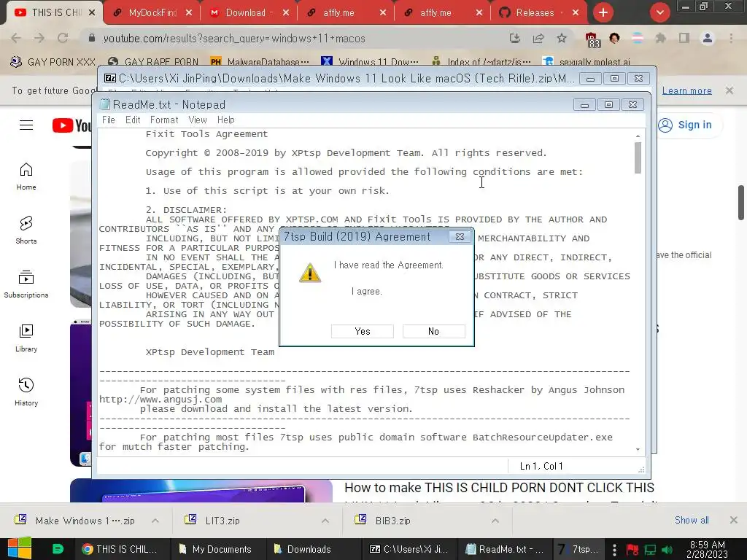
Task: Switch to the GitHub Releases tab
Action: pos(539,13)
